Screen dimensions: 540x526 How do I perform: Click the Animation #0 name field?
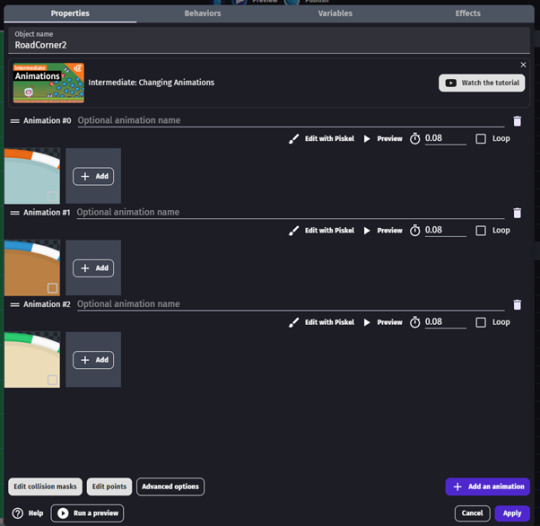click(x=291, y=121)
